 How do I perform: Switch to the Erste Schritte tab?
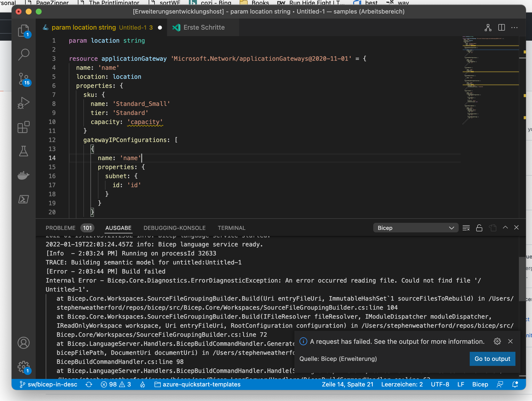click(203, 27)
